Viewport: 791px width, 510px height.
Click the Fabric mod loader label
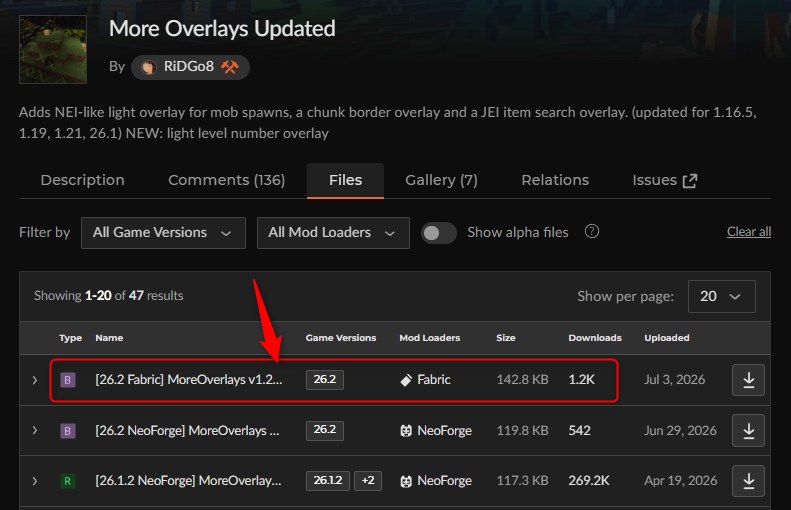pos(433,380)
